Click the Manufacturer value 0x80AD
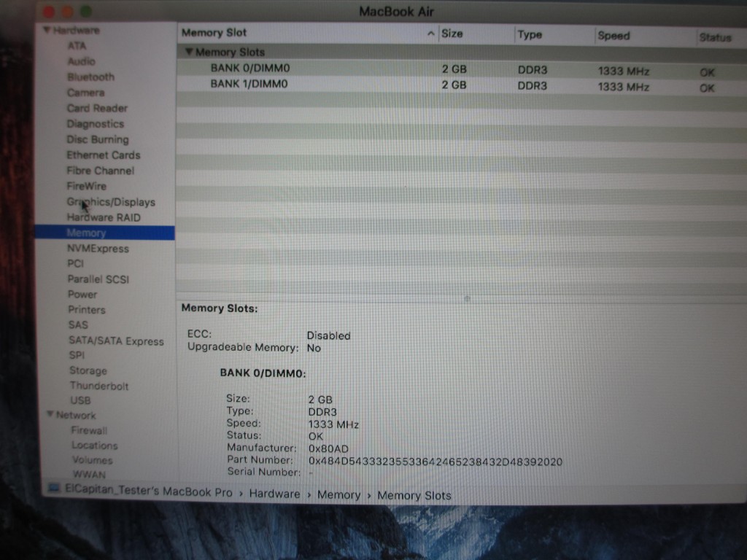The width and height of the screenshot is (747, 560). [x=328, y=448]
